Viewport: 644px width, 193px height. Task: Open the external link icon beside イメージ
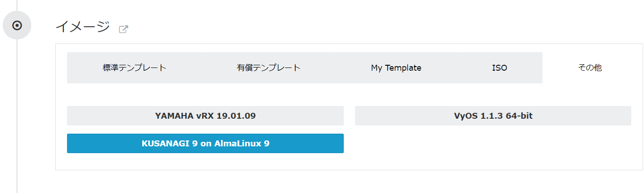coord(123,29)
